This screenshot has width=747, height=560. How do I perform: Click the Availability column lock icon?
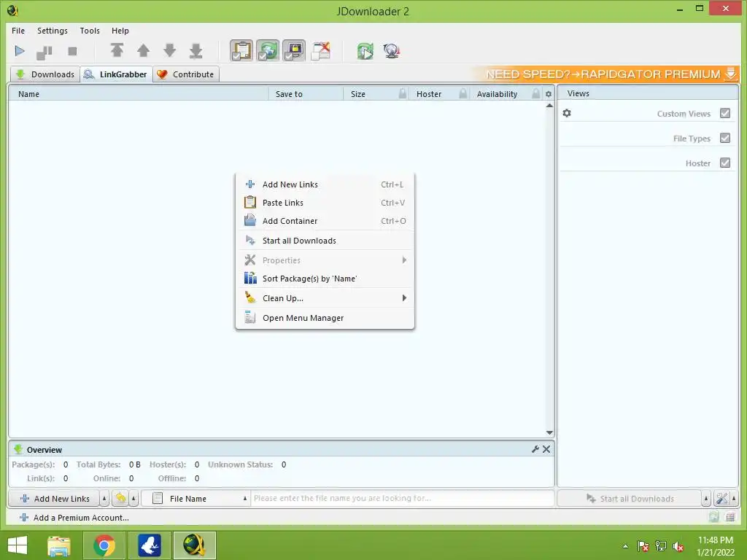tap(536, 93)
